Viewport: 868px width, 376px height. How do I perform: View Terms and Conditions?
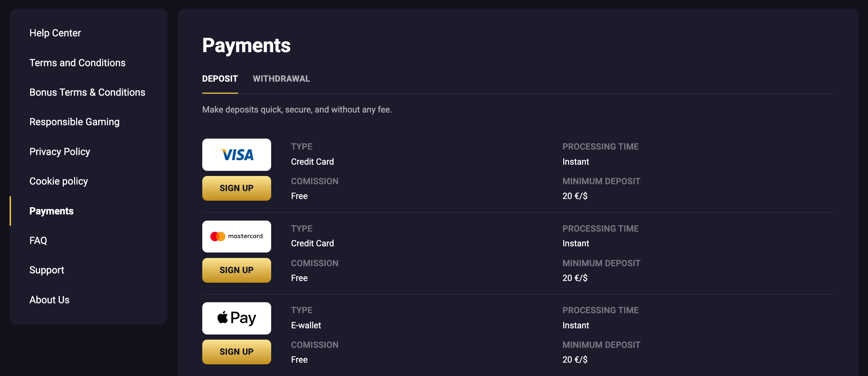pyautogui.click(x=77, y=63)
